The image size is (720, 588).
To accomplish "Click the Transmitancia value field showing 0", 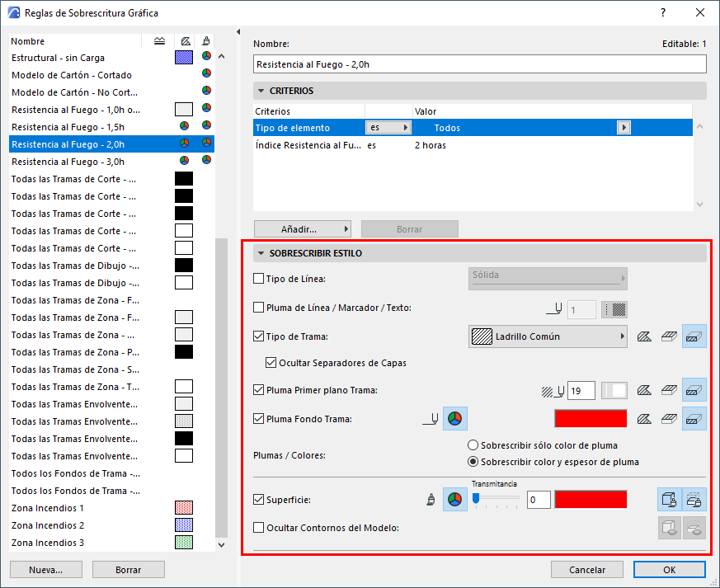I will 539,500.
